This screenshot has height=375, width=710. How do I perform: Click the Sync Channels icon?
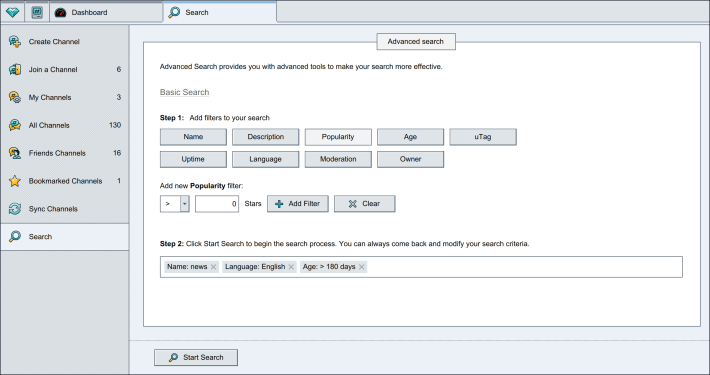coord(15,209)
